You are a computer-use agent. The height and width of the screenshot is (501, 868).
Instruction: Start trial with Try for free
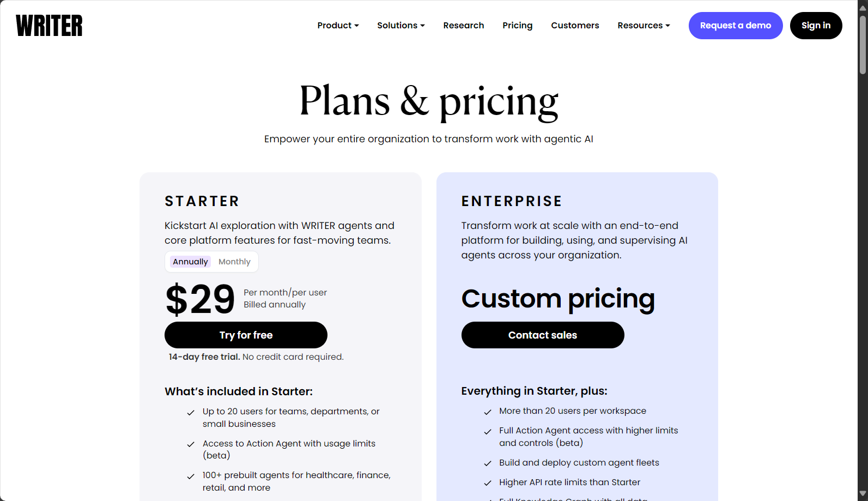(246, 335)
